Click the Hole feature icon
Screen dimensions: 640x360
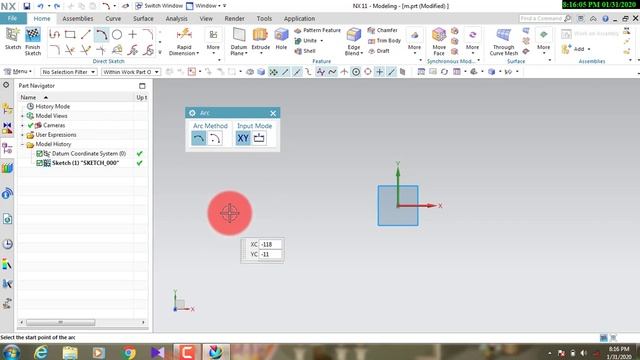click(281, 35)
